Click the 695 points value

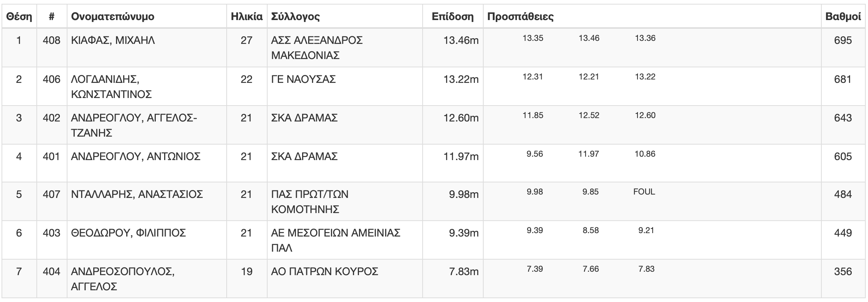[843, 40]
